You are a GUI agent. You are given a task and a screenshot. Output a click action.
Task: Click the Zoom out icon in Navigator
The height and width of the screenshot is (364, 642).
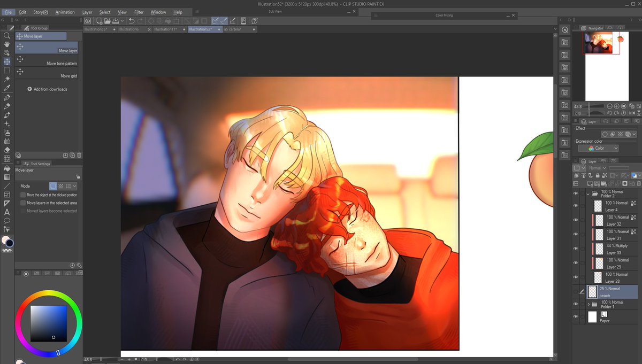(x=610, y=106)
